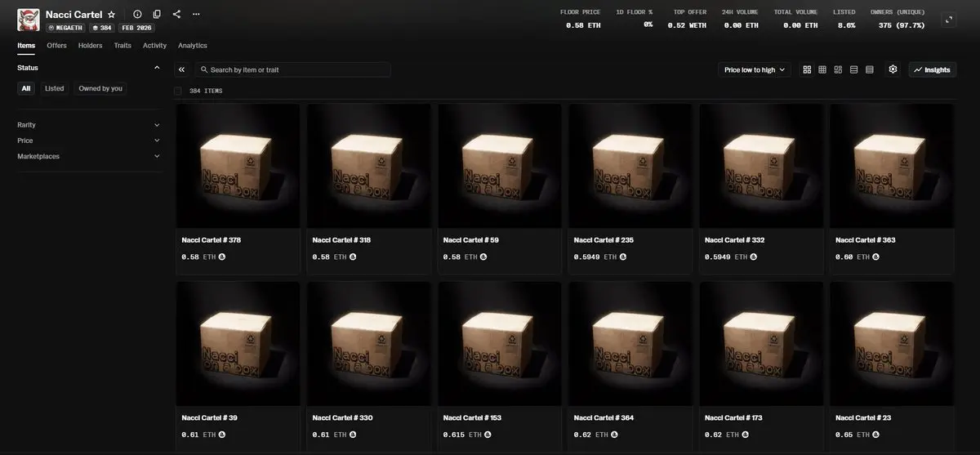
Task: Open the Price low to high sort dropdown
Action: (755, 70)
